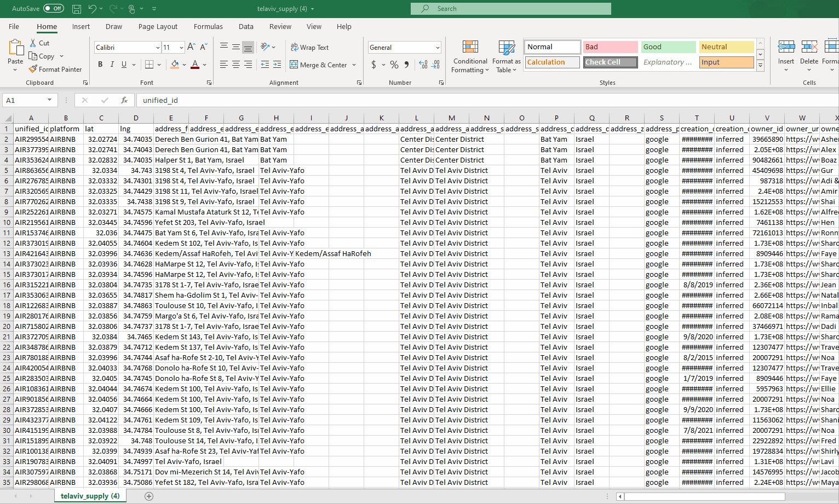Click the Undo arrow icon

92,9
